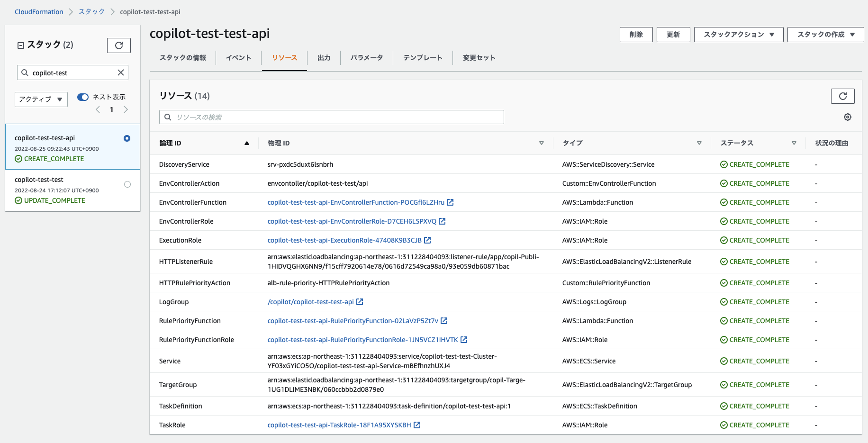Click AWS::ECS::Service type cell

[589, 361]
